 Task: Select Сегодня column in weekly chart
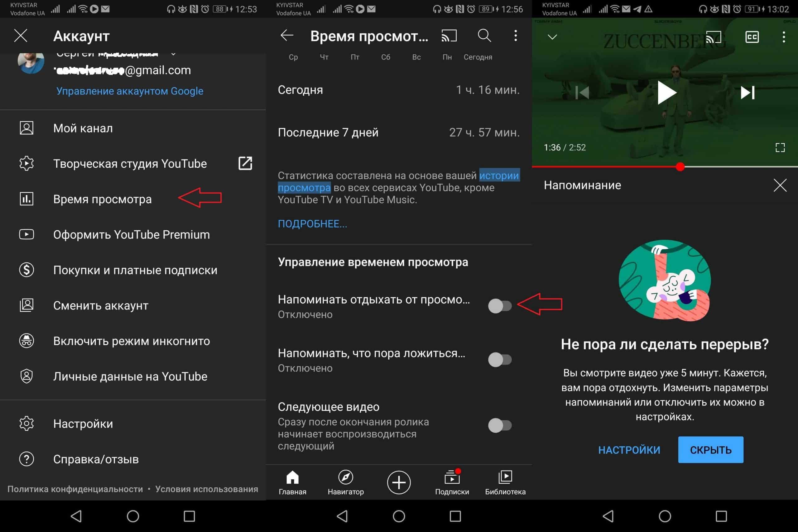pos(478,57)
